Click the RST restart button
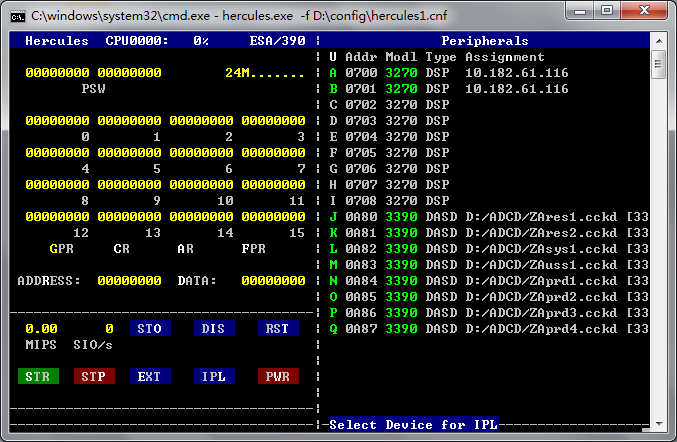Image resolution: width=677 pixels, height=442 pixels. tap(278, 328)
